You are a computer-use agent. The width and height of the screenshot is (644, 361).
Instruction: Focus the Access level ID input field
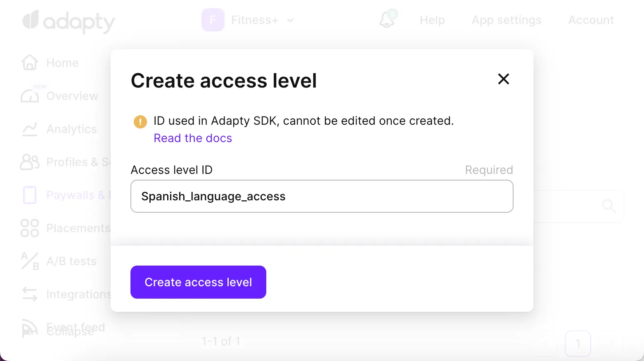point(322,196)
